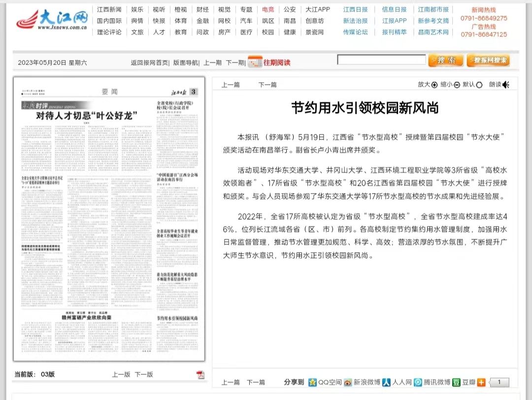Open the 财经 menu item
This screenshot has width=532, height=400.
202,9
